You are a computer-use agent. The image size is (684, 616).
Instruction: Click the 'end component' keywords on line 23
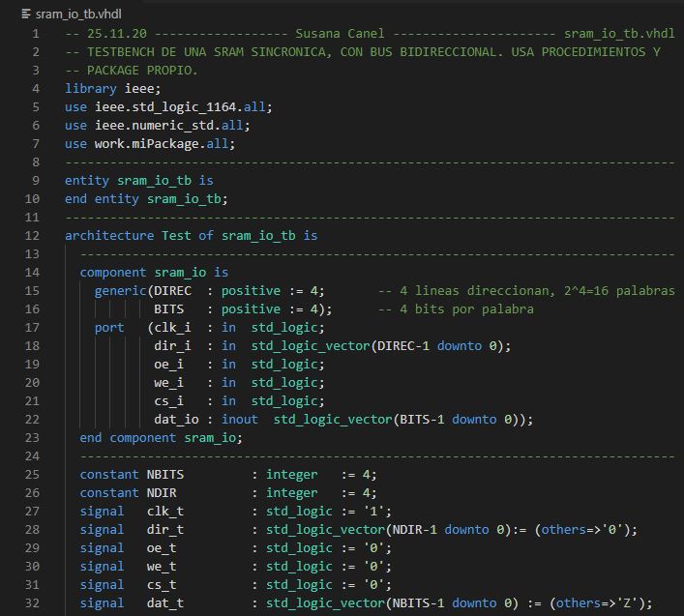pyautogui.click(x=128, y=437)
